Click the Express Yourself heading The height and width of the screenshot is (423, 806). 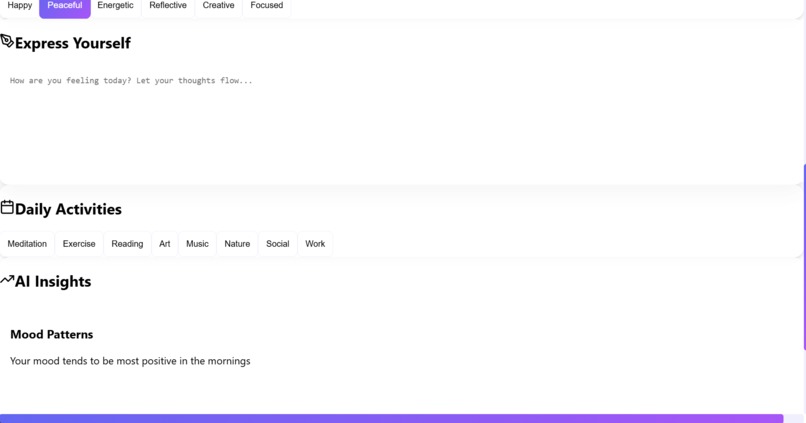pyautogui.click(x=72, y=43)
